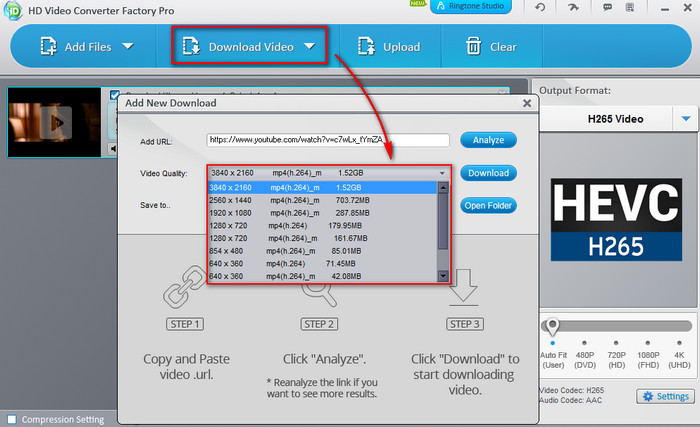Click the undo arrow icon in title bar
The height and width of the screenshot is (427, 700).
540,7
